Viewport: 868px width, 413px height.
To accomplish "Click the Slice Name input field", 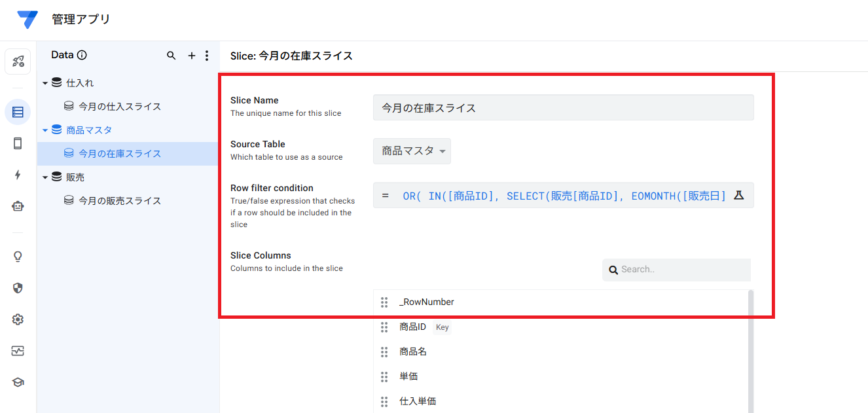I will pyautogui.click(x=563, y=108).
